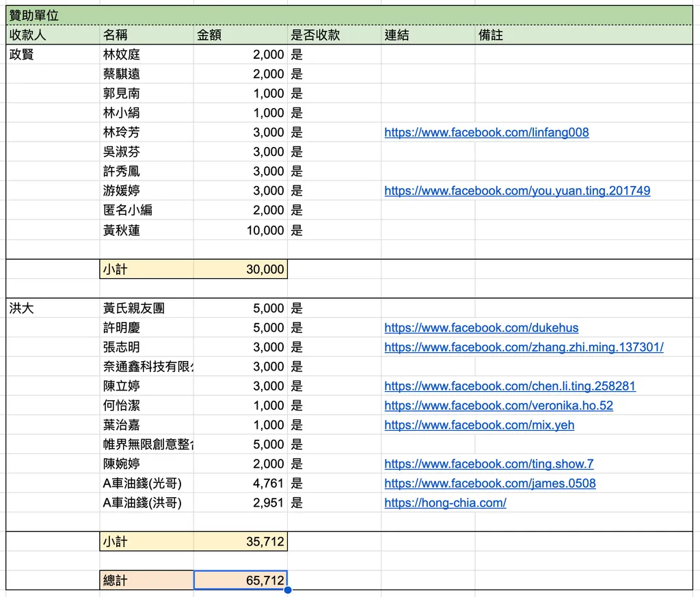This screenshot has width=700, height=597.
Task: Select the 是 cell in the 黃秋蓮 row
Action: point(334,230)
